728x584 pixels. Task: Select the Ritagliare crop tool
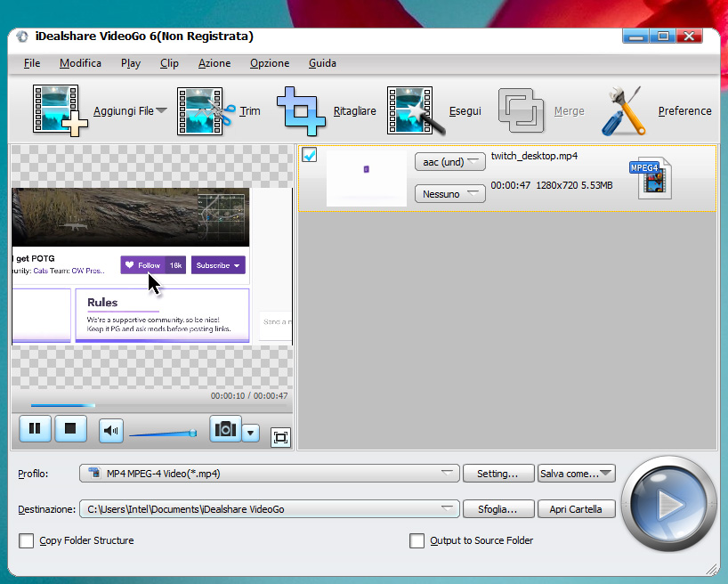(x=302, y=110)
